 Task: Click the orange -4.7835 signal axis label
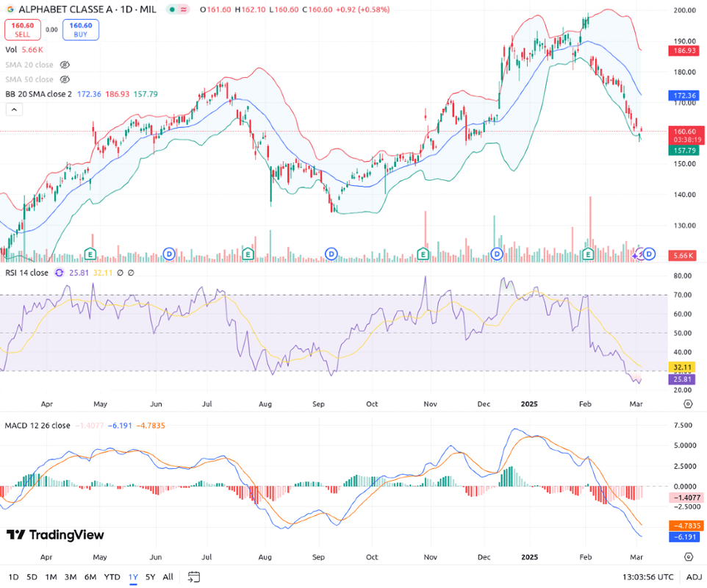tap(686, 526)
